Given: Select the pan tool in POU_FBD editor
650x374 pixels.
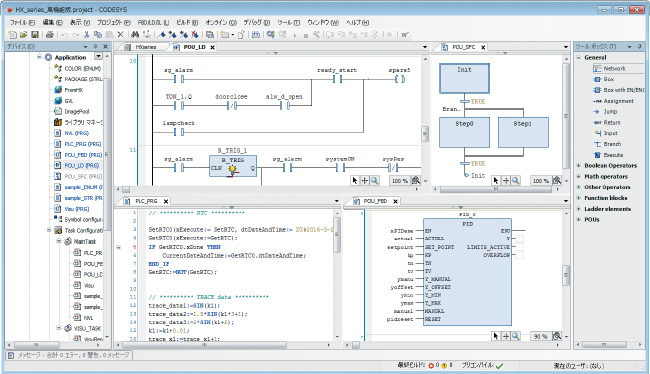Looking at the screenshot, I should 506,336.
